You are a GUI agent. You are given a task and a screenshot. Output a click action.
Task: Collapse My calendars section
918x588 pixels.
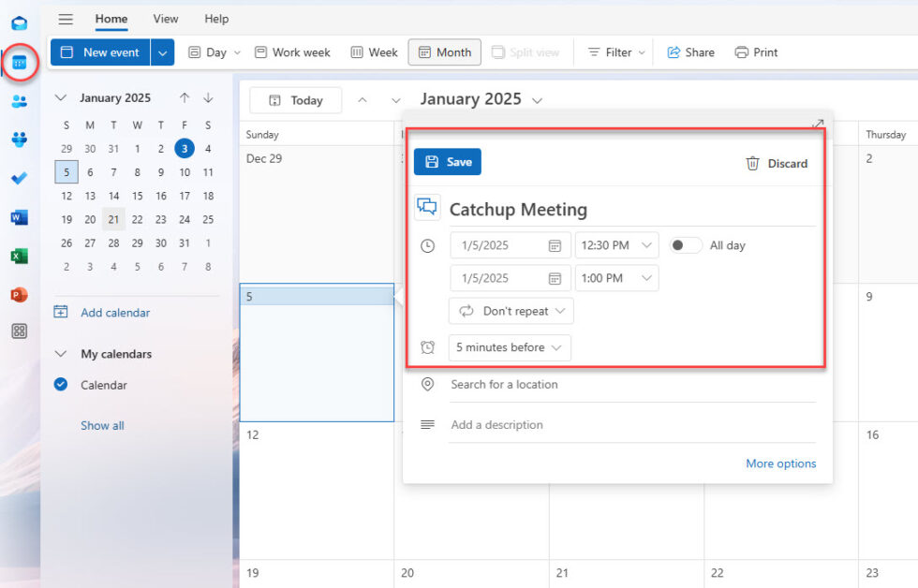(60, 354)
